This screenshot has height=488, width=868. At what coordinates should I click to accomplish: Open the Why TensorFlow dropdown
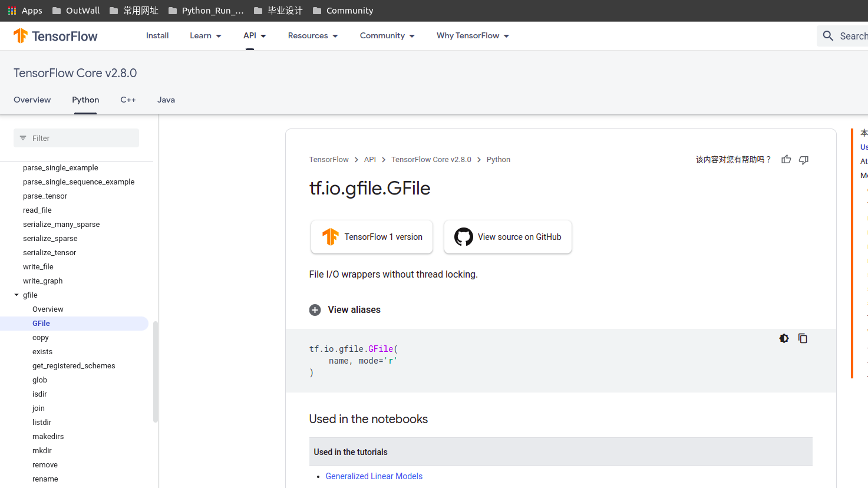point(473,36)
